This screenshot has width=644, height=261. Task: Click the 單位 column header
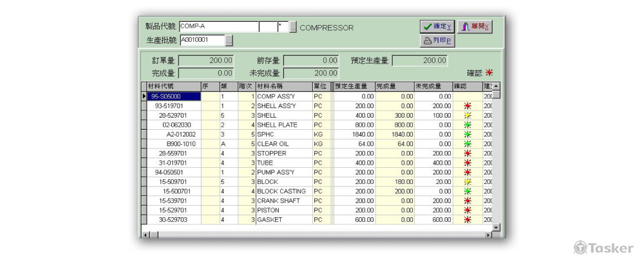[321, 86]
